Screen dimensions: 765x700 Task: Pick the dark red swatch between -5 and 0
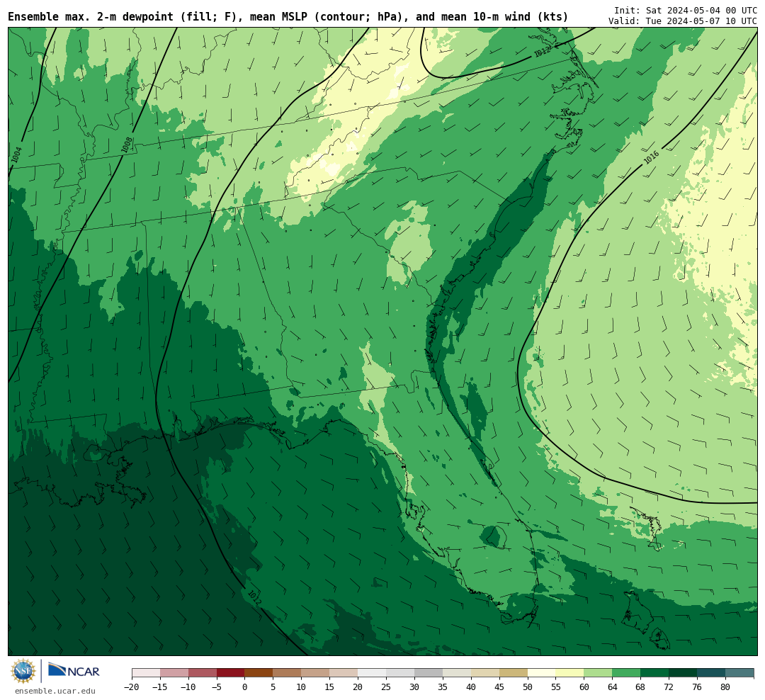click(x=231, y=673)
